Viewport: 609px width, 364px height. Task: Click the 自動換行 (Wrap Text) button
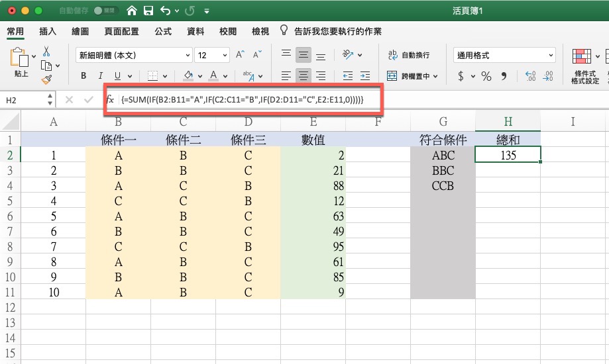click(x=410, y=55)
